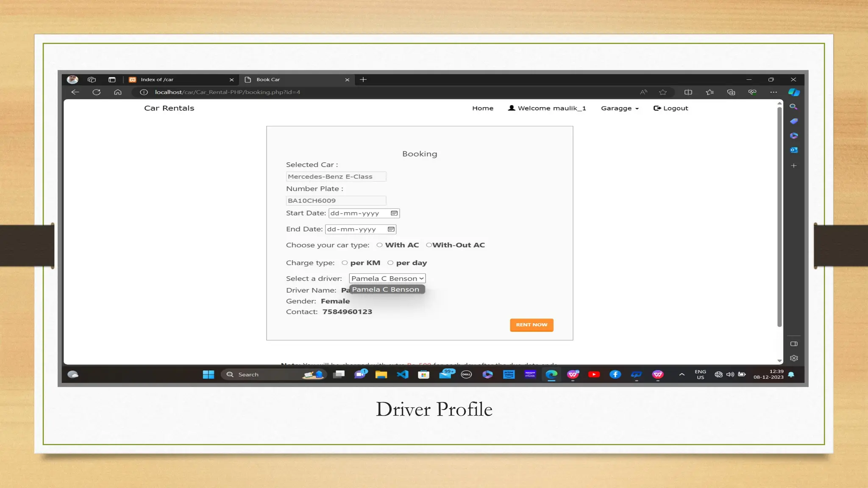Viewport: 868px width, 488px height.
Task: View site information icon beside localhost URL
Action: (x=144, y=92)
